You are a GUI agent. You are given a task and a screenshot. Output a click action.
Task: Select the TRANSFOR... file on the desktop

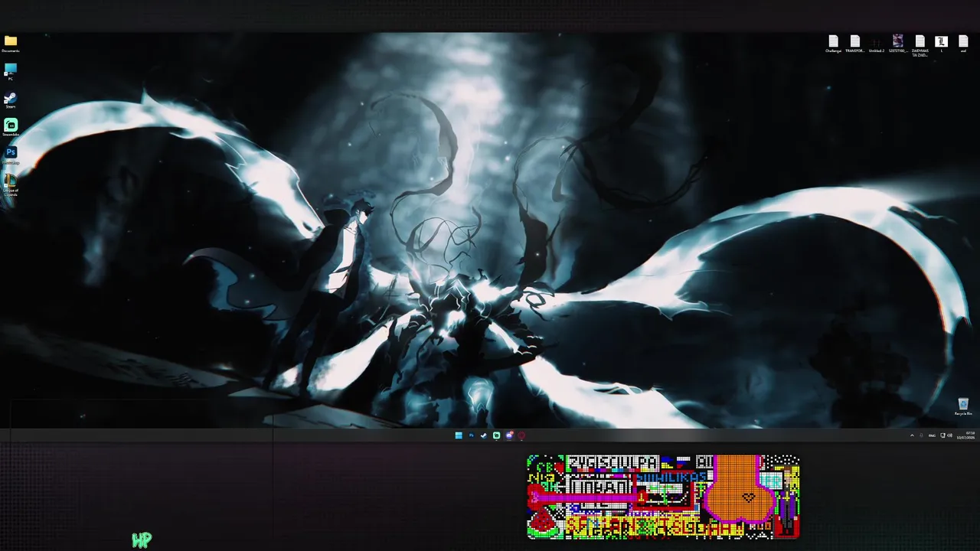click(854, 44)
